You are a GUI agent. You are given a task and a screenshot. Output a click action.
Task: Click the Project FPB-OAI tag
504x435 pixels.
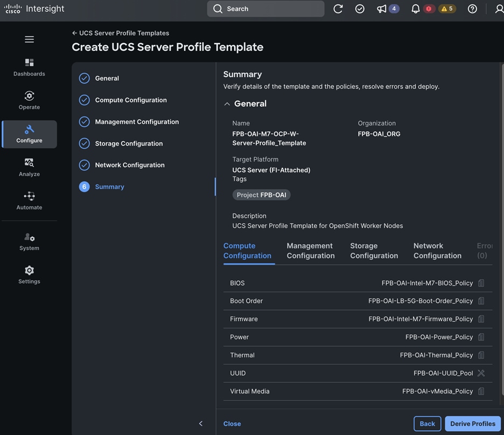261,195
